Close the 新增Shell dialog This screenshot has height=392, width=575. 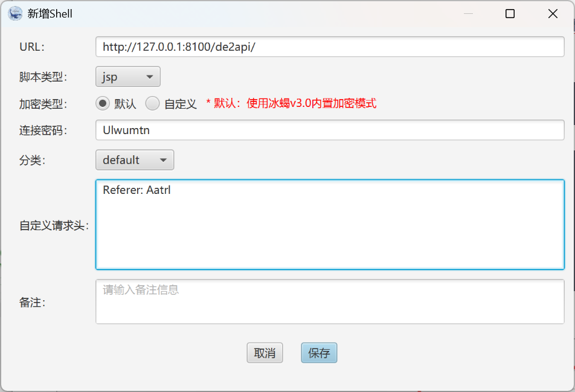(x=553, y=13)
